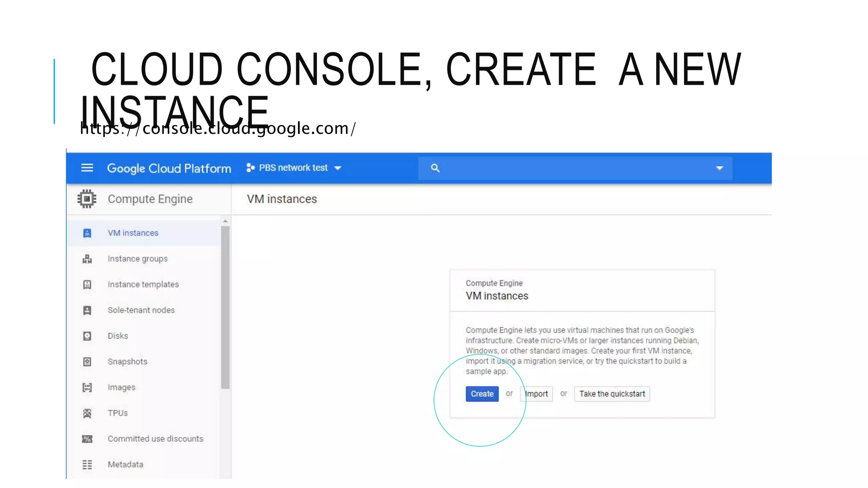The height and width of the screenshot is (488, 868).
Task: Click the VM instances page title
Action: coord(282,199)
